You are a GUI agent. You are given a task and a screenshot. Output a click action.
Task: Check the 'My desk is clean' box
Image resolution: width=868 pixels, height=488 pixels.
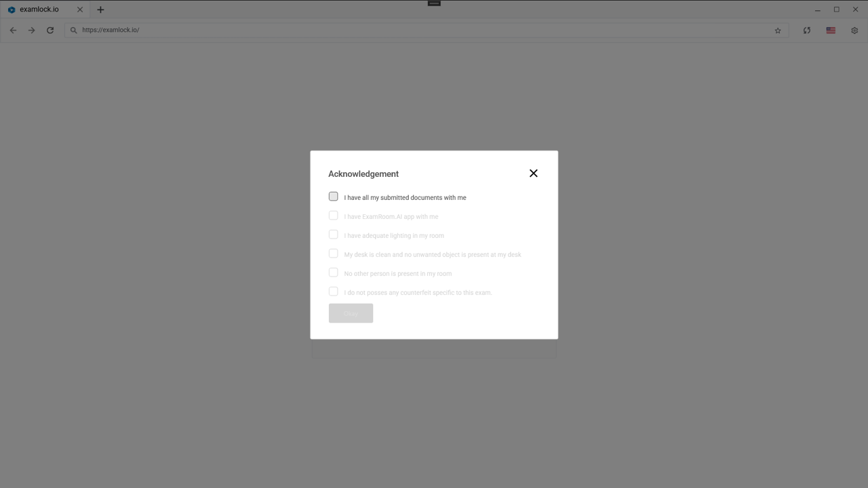pyautogui.click(x=333, y=253)
